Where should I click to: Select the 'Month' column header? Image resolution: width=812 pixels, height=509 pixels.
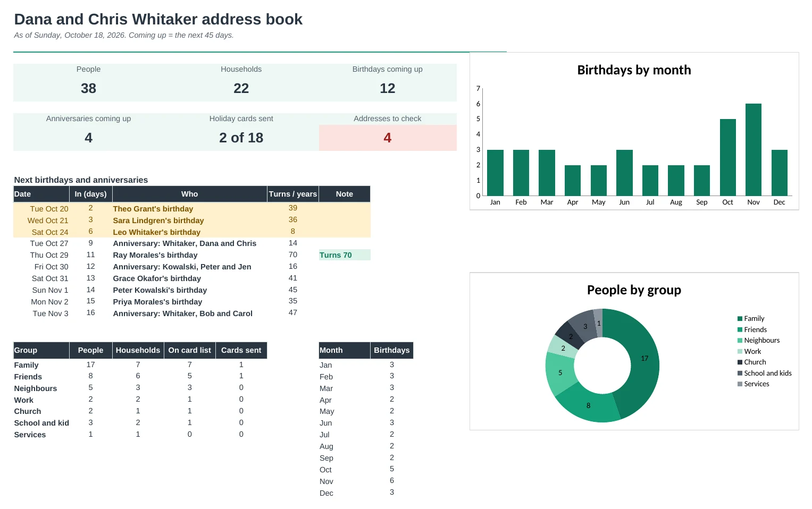(345, 350)
